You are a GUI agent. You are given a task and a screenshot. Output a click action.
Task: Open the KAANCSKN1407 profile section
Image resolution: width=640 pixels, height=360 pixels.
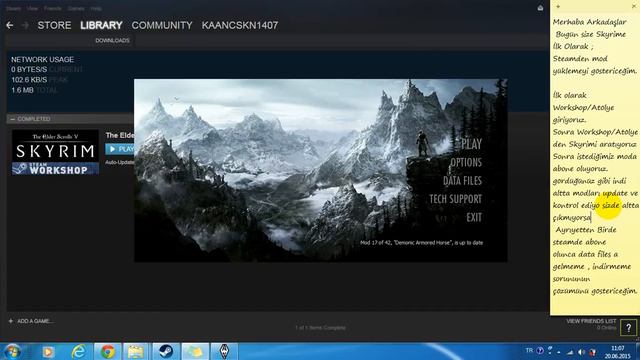point(240,25)
